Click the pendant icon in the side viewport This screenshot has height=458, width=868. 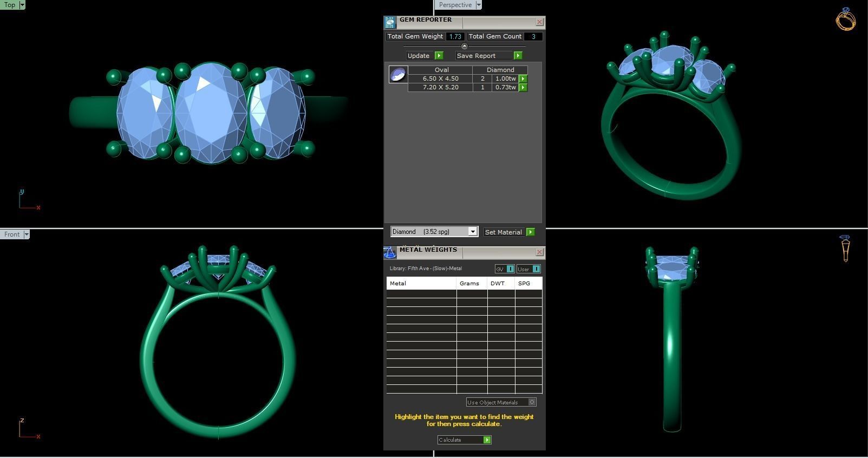point(845,248)
